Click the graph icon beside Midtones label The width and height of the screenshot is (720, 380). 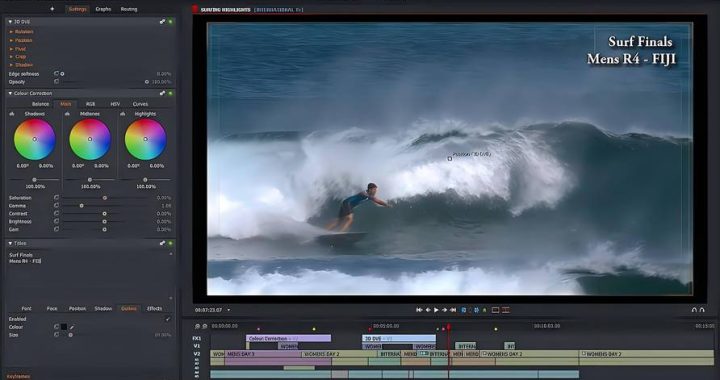[68, 114]
